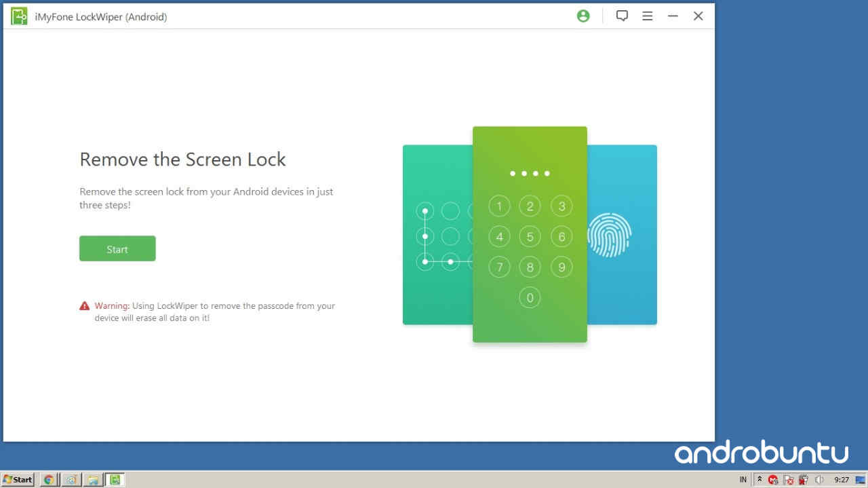Click the LockWiper icon in the taskbar
Viewport: 868px width, 488px height.
tap(115, 479)
